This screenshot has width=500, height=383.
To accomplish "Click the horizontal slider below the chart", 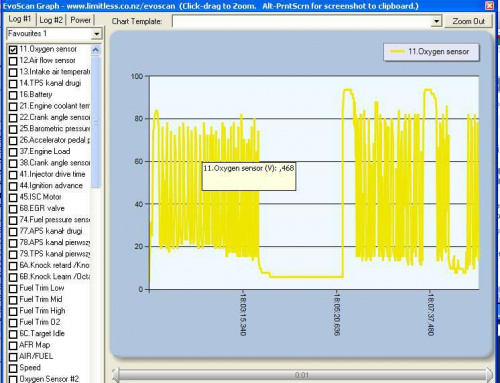I will pyautogui.click(x=302, y=375).
